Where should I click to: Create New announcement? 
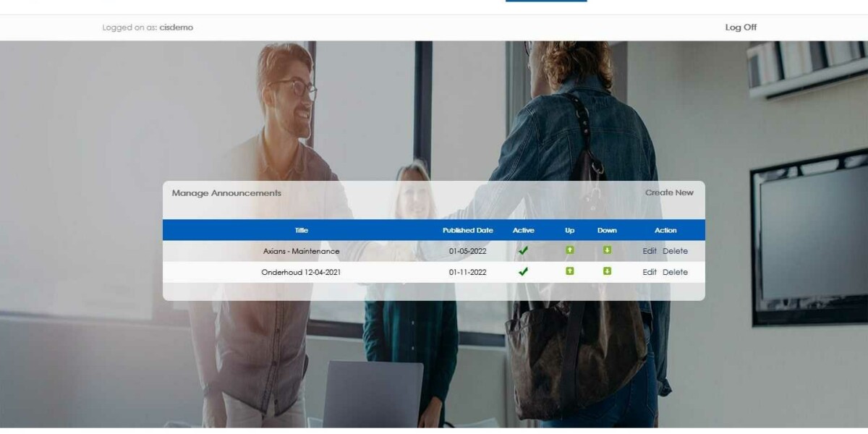tap(669, 192)
